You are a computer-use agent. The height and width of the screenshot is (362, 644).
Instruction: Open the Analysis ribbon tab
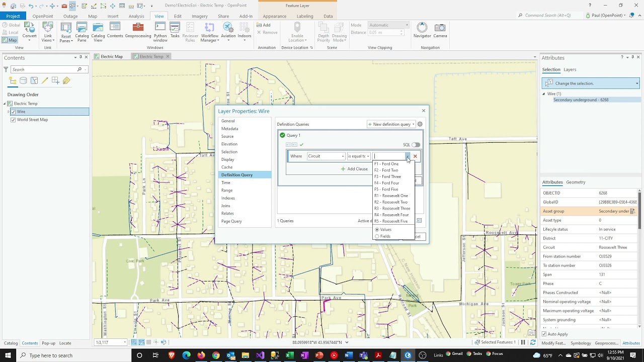(136, 16)
